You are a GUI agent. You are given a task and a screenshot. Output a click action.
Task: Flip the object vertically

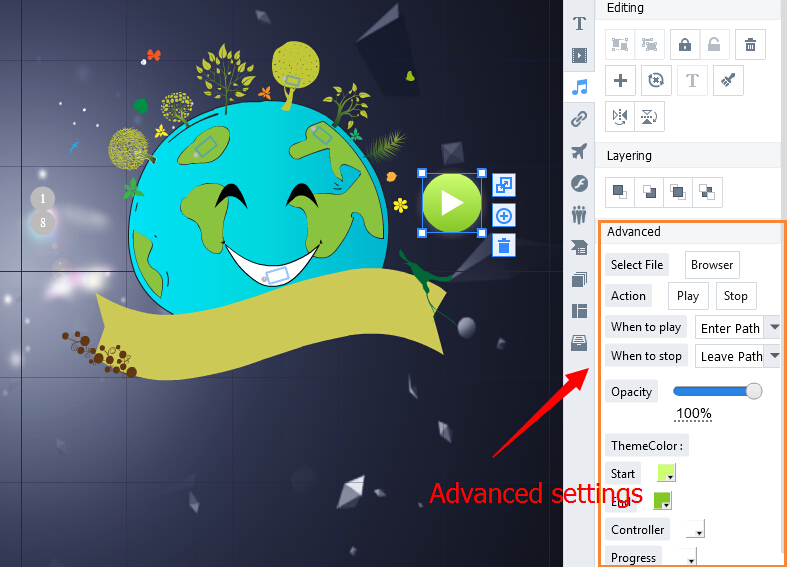point(649,116)
